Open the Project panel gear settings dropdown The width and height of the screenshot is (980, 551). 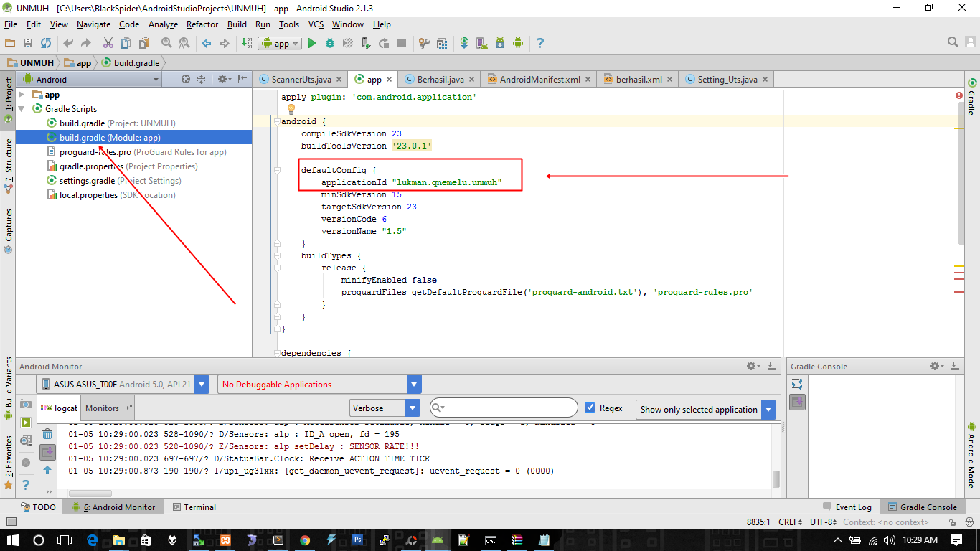point(225,79)
